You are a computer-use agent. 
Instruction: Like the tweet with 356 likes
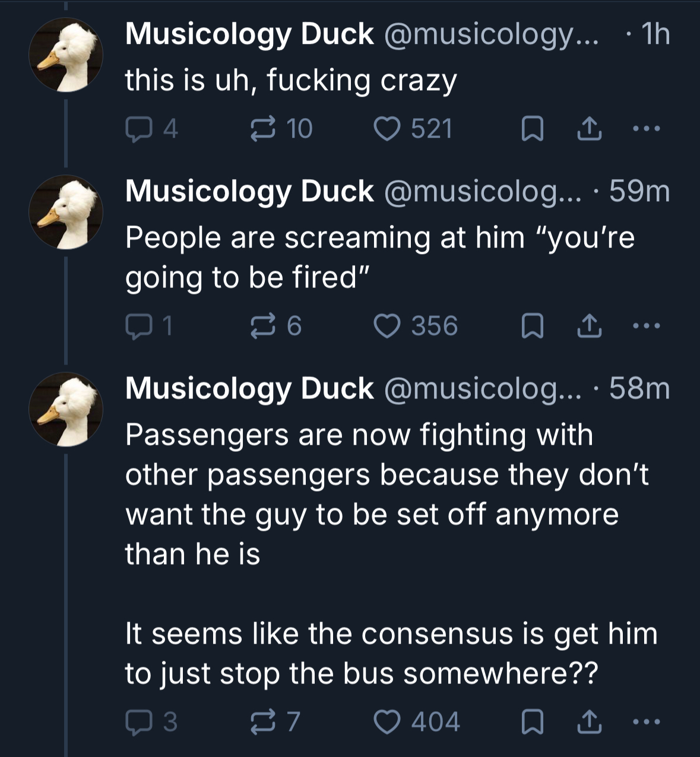[387, 326]
